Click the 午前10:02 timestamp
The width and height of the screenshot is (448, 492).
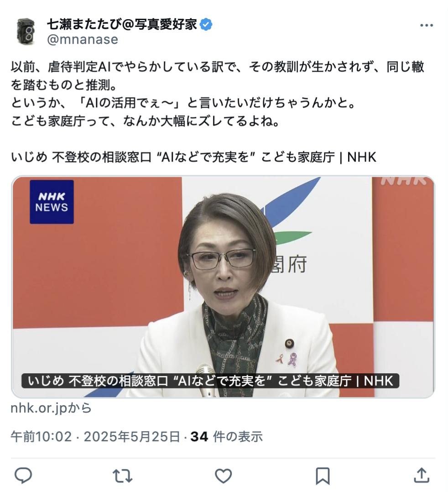click(x=41, y=436)
